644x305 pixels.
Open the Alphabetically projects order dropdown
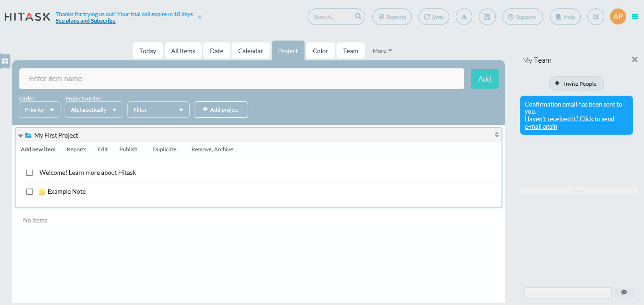point(94,110)
